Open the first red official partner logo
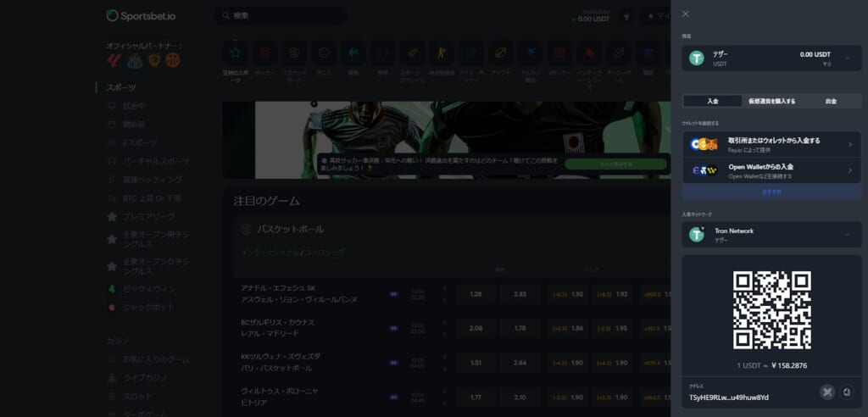This screenshot has width=868, height=417. tap(114, 60)
